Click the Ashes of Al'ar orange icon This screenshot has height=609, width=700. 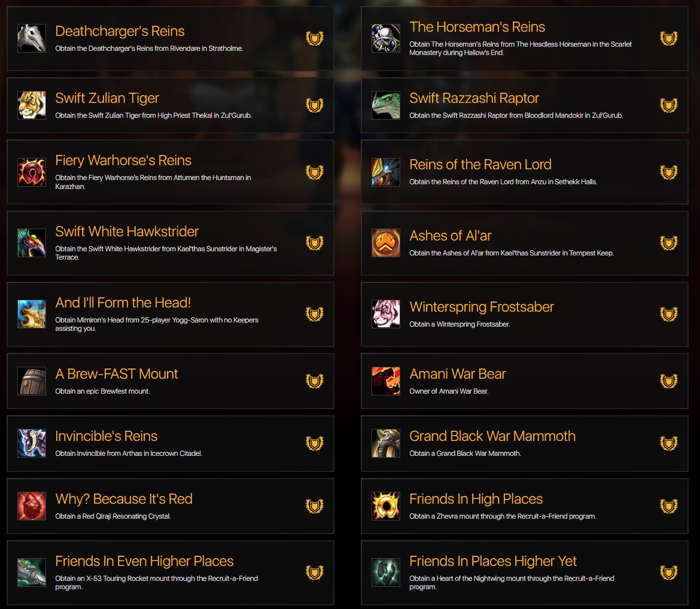[x=386, y=243]
